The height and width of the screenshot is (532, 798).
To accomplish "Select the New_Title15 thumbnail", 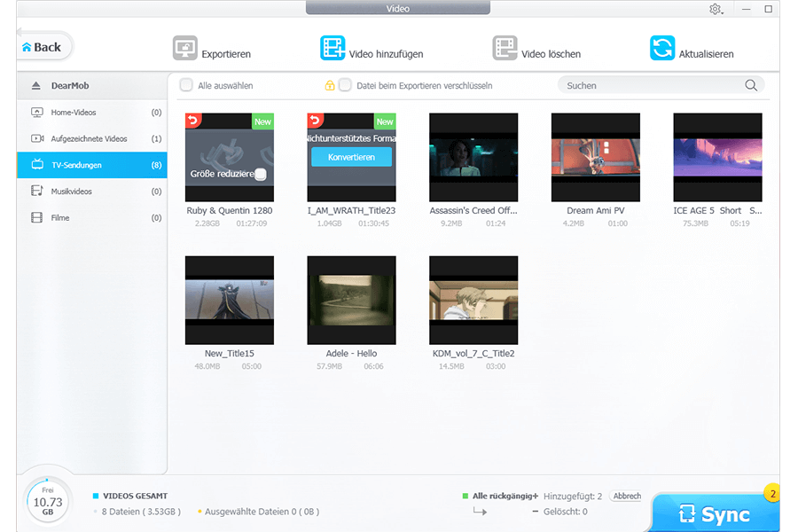I will [x=230, y=301].
